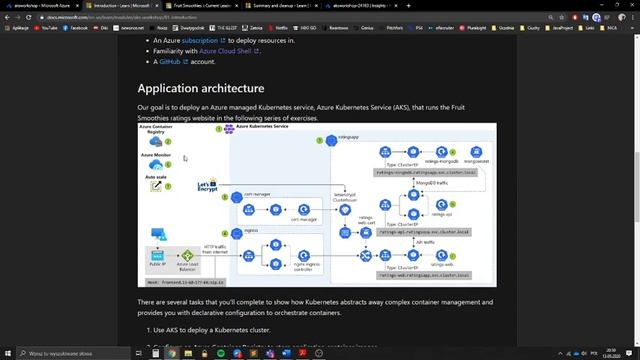Open File Explorer from the taskbar

tap(188, 353)
